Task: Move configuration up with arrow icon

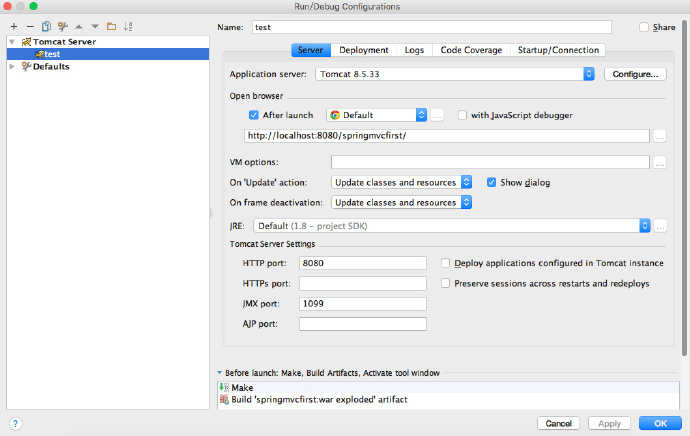Action: (79, 27)
